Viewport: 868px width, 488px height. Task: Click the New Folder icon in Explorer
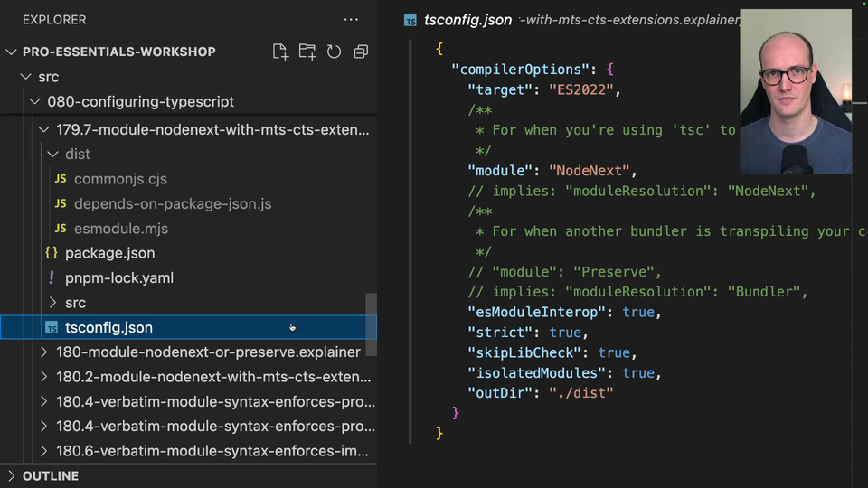[307, 52]
